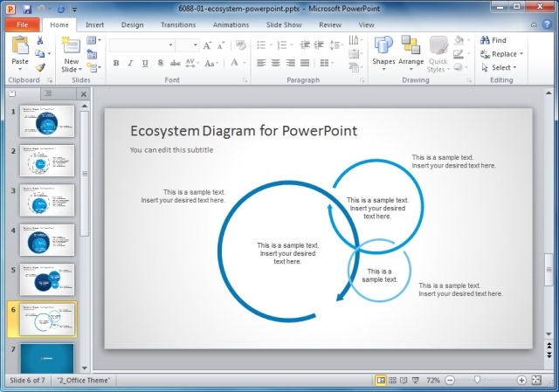Switch to Normal view in status bar
559x392 pixels.
(381, 381)
